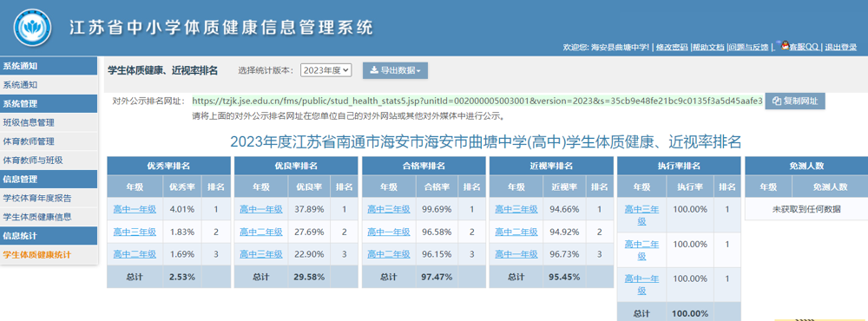Open 高中二年级 in 近视率排名 table

point(516,232)
